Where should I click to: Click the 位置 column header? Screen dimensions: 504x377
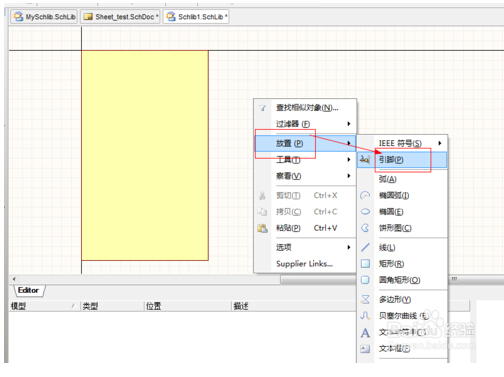[188, 306]
